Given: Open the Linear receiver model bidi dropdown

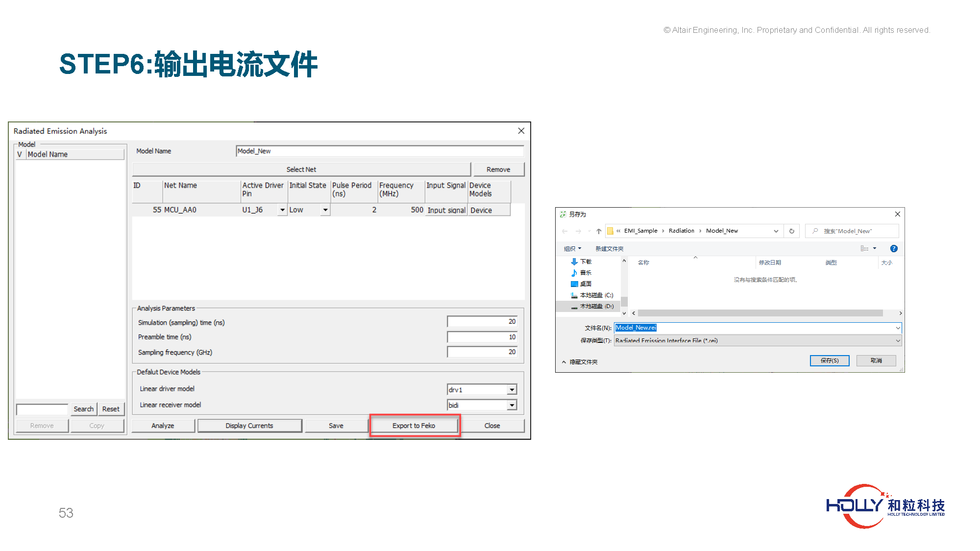Looking at the screenshot, I should [512, 406].
